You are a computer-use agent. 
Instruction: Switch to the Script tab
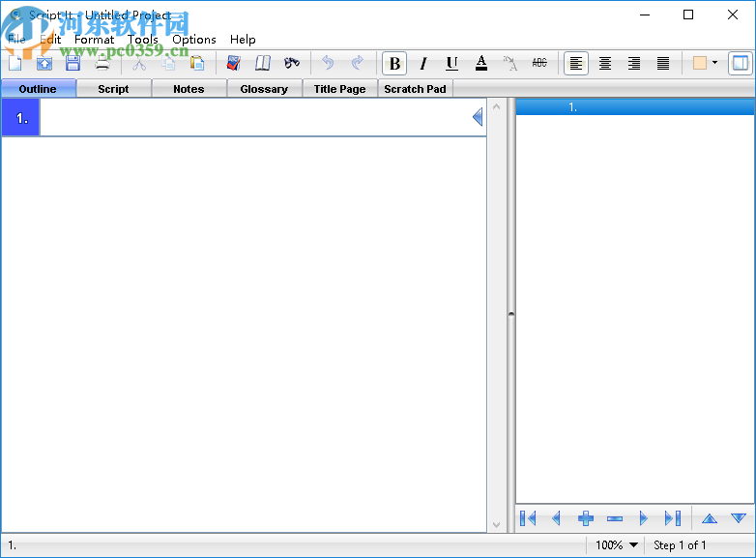113,89
